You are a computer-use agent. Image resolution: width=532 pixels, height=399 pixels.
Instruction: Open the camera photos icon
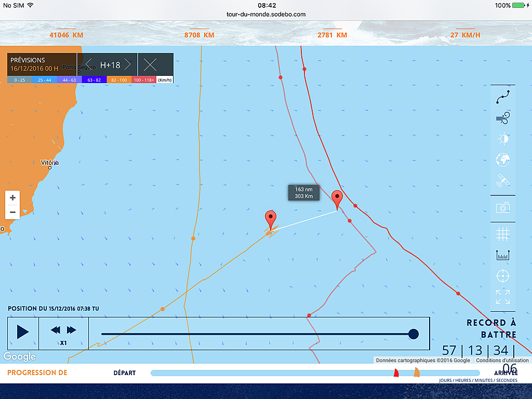[503, 207]
